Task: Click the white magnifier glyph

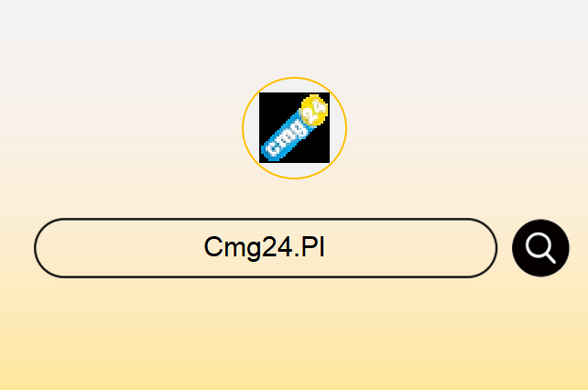Action: coord(540,248)
